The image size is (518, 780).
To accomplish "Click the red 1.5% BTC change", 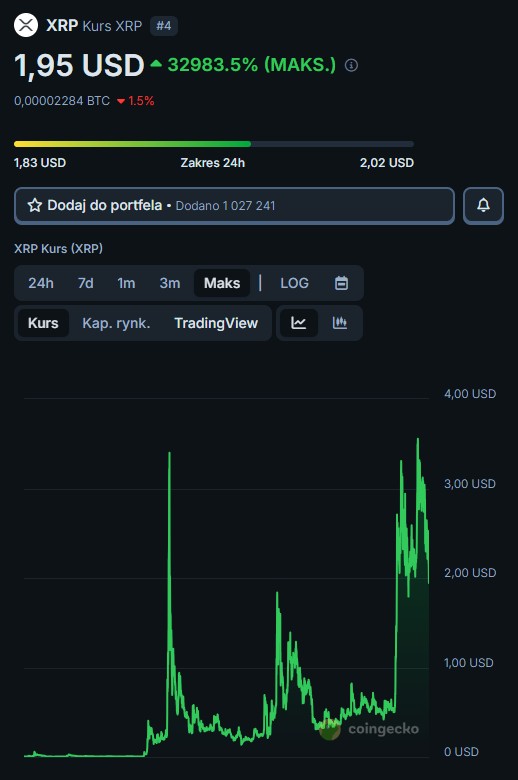I will [x=135, y=101].
